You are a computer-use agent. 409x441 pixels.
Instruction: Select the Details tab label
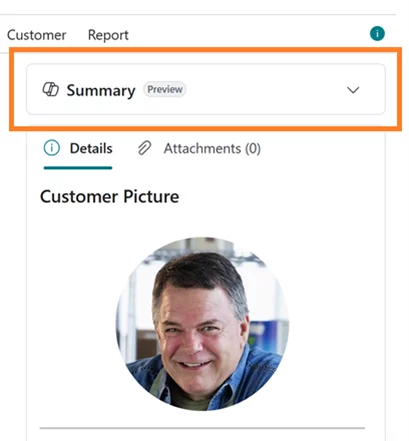[91, 148]
